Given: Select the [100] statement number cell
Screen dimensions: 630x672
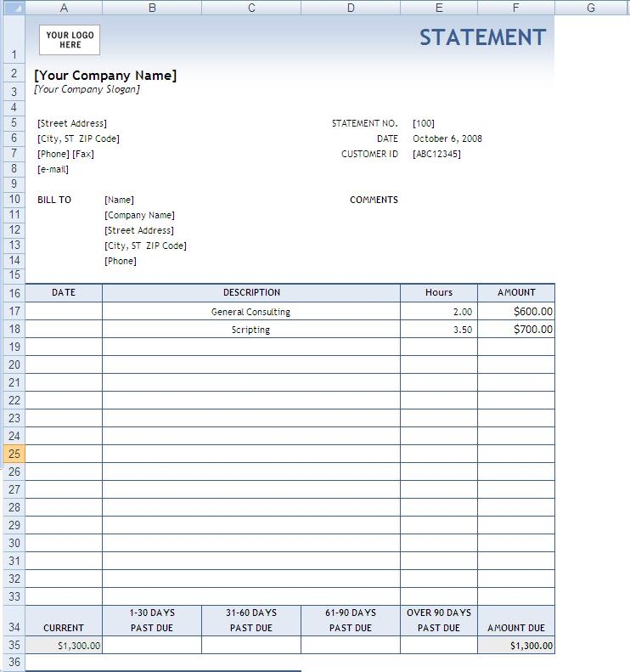Looking at the screenshot, I should [424, 123].
